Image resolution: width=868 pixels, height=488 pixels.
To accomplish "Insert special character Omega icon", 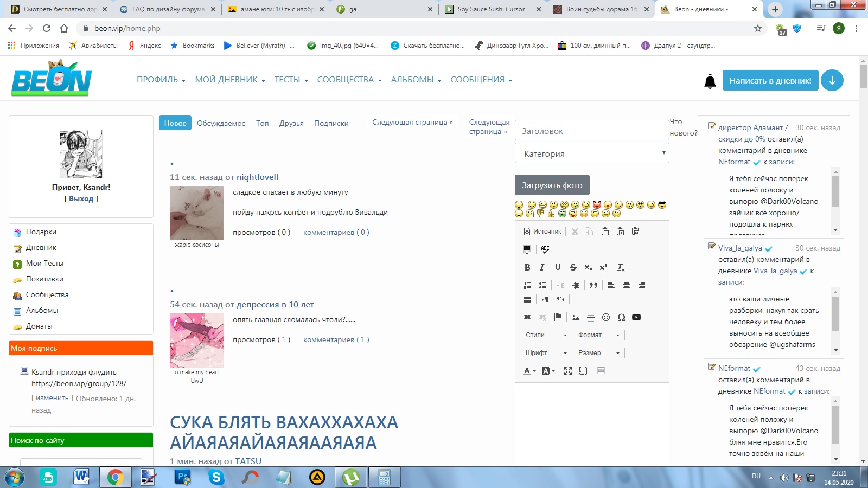I will point(621,317).
